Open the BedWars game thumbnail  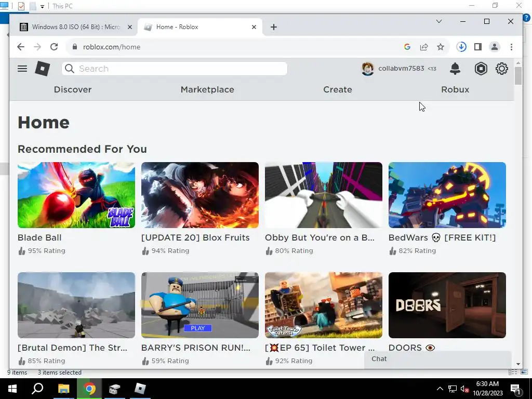447,195
